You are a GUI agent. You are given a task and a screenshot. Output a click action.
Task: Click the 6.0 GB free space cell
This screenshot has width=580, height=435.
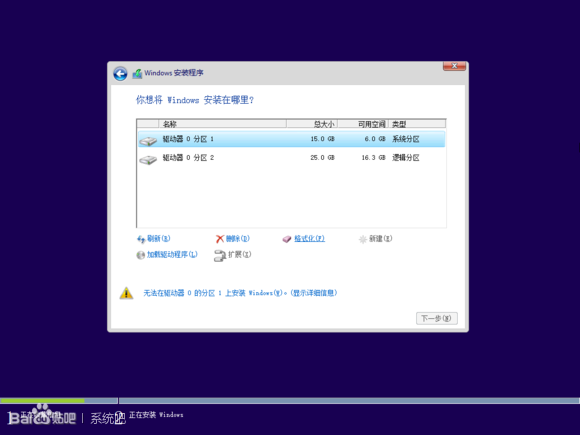pyautogui.click(x=375, y=139)
